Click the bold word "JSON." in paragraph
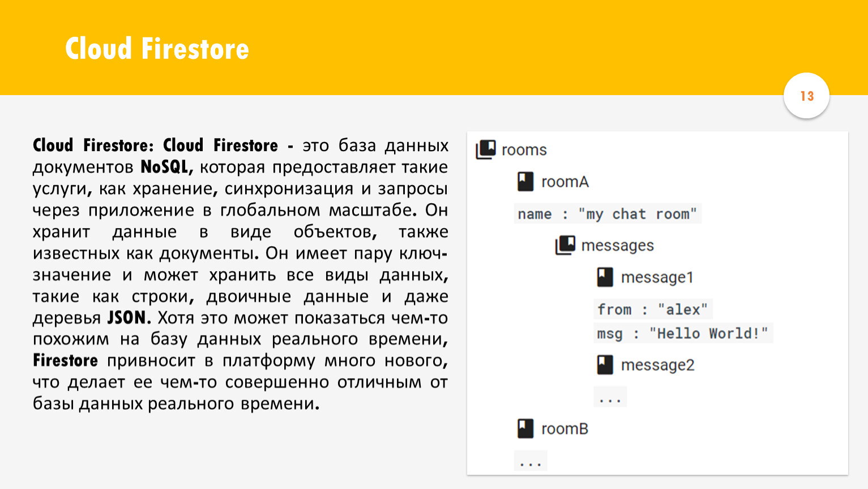This screenshot has height=489, width=868. tap(130, 318)
